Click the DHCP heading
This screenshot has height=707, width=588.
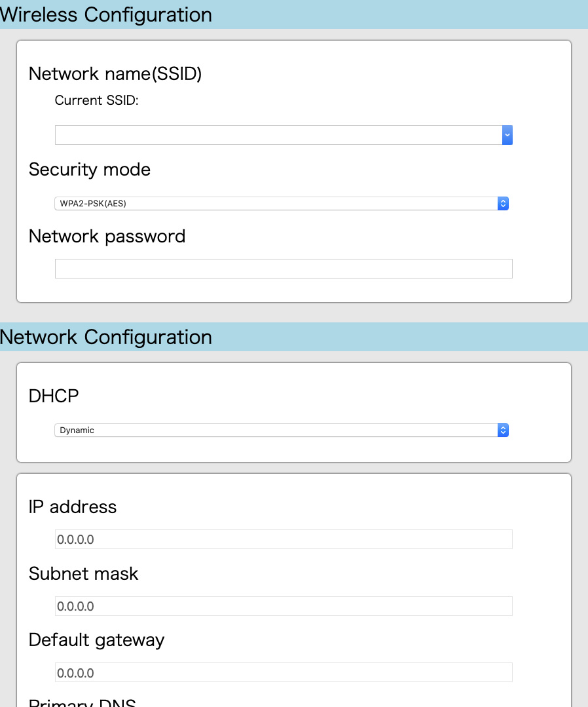click(54, 396)
